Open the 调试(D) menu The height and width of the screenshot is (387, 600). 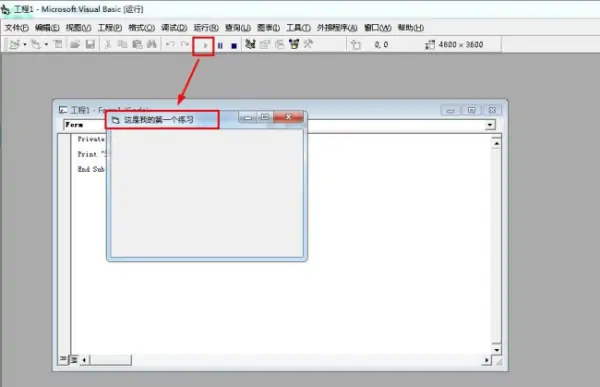point(174,28)
